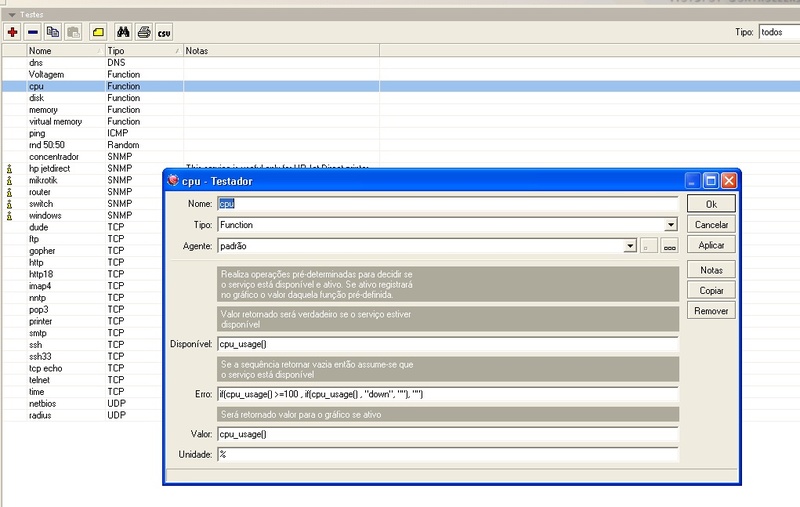Click the CSV export icon
Image resolution: width=800 pixels, height=507 pixels.
tap(164, 32)
